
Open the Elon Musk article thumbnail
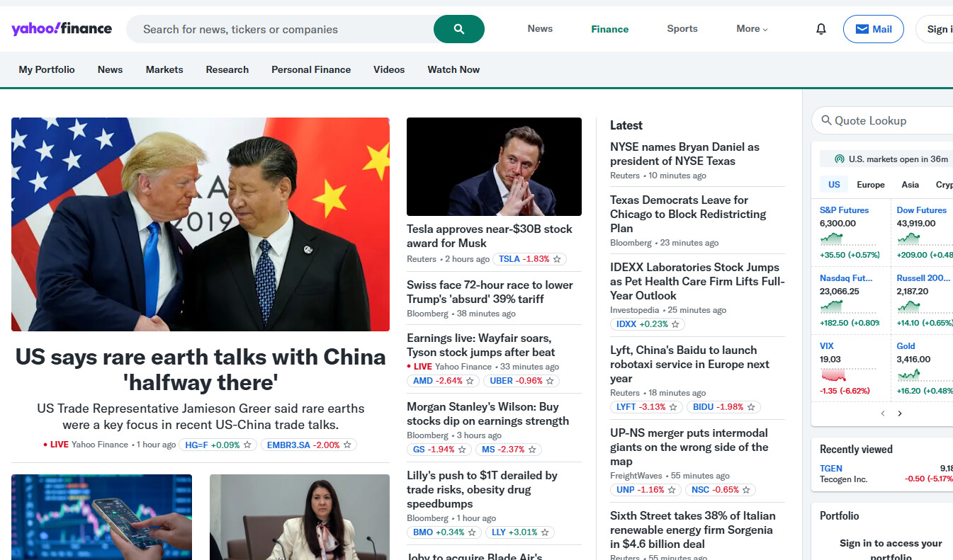tap(494, 166)
